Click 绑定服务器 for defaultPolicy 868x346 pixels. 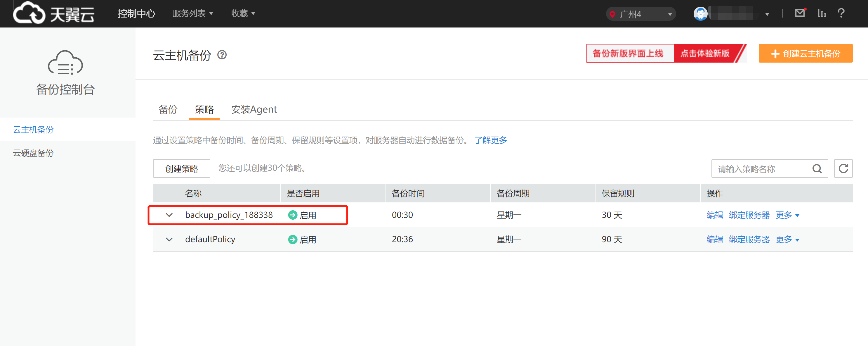click(749, 240)
